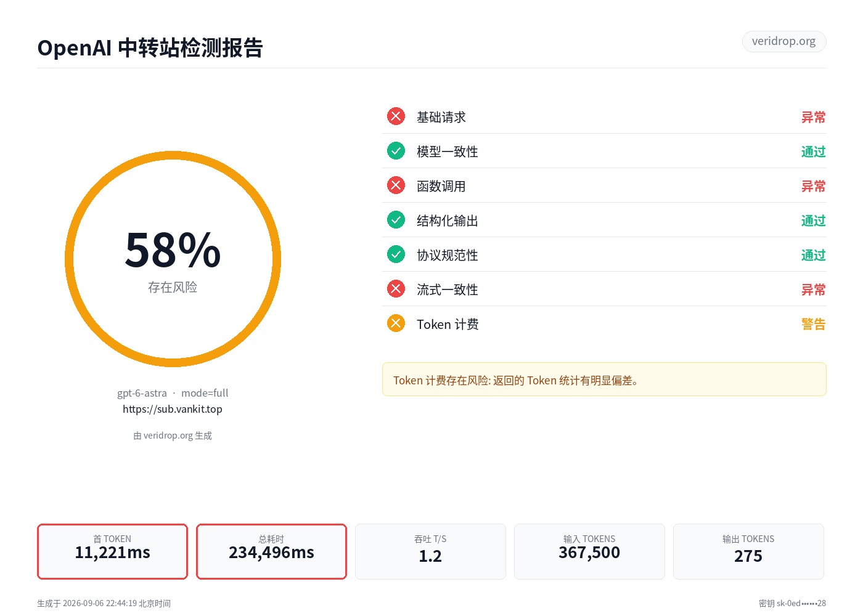Click the orange warning icon beside Token 计费
This screenshot has height=616, width=863.
(396, 323)
